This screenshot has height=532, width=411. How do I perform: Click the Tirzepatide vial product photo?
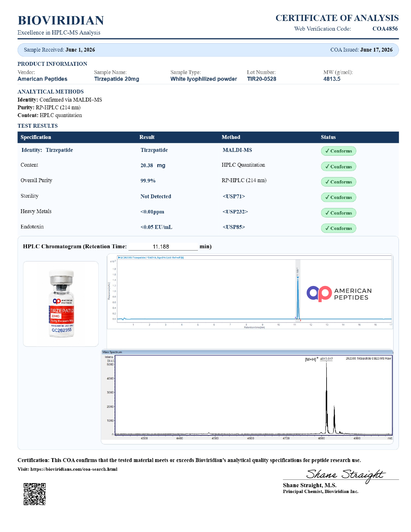61,304
